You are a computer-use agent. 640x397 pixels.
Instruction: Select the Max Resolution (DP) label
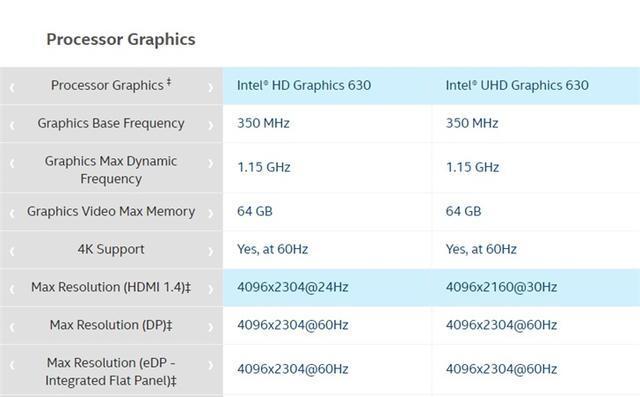click(x=111, y=325)
